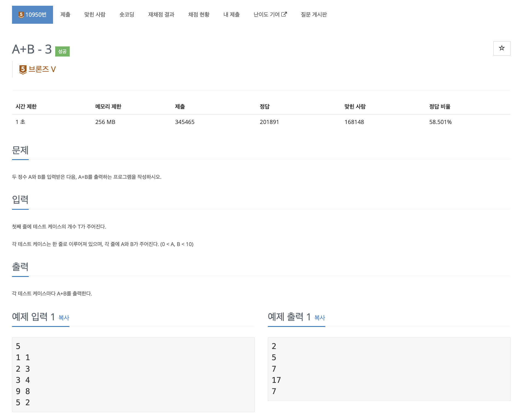Open the 제출 page

click(x=65, y=14)
